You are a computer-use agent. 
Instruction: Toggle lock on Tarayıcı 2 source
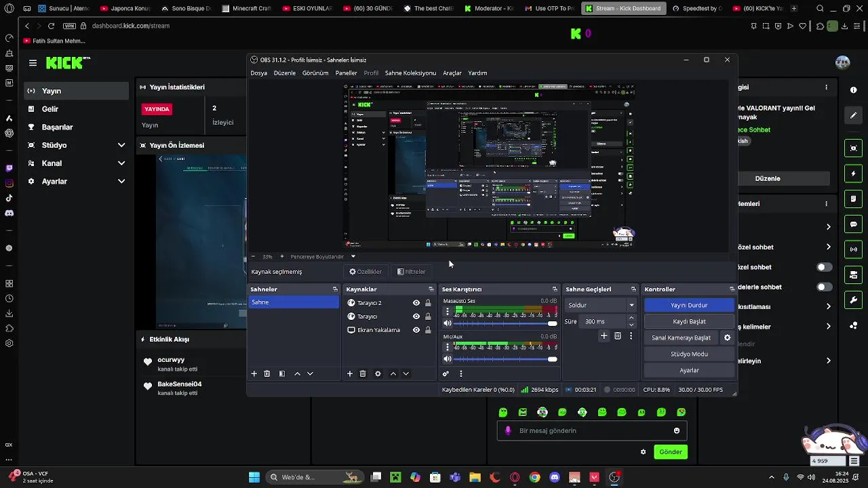pos(428,303)
